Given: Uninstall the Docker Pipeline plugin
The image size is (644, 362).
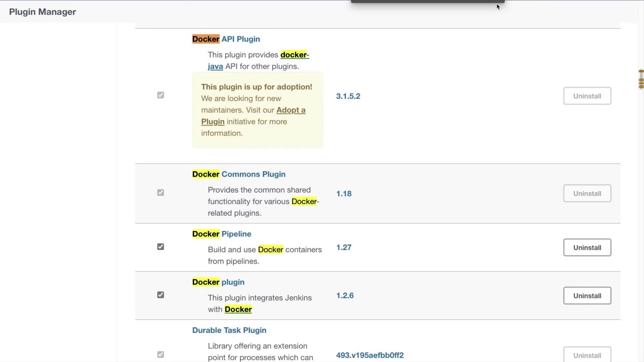Looking at the screenshot, I should click(x=587, y=247).
